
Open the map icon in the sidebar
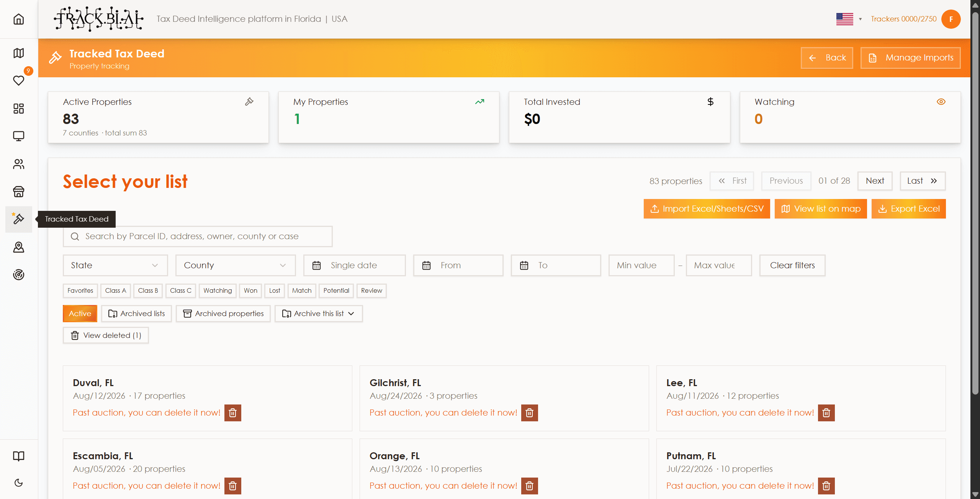pos(18,53)
